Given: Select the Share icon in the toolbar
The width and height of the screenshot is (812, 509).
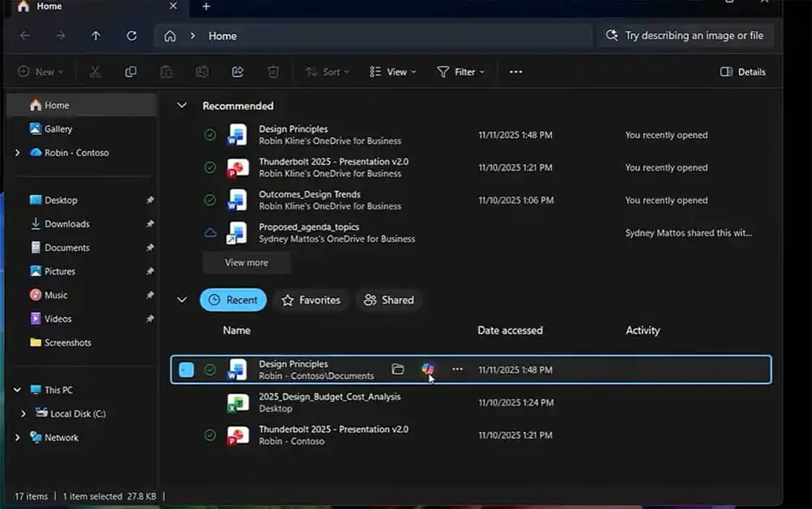Looking at the screenshot, I should tap(238, 72).
